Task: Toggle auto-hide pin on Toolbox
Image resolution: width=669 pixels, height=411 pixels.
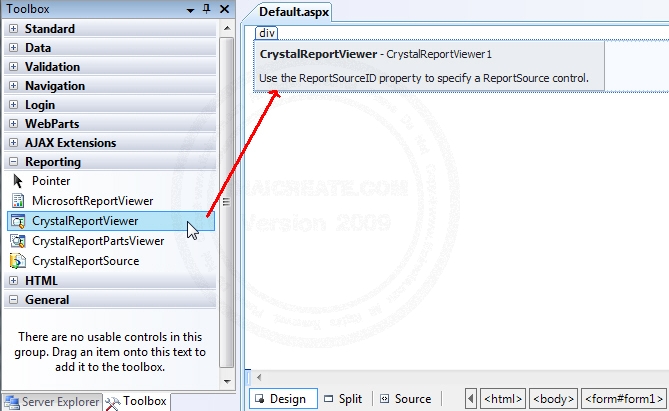Action: tap(207, 9)
